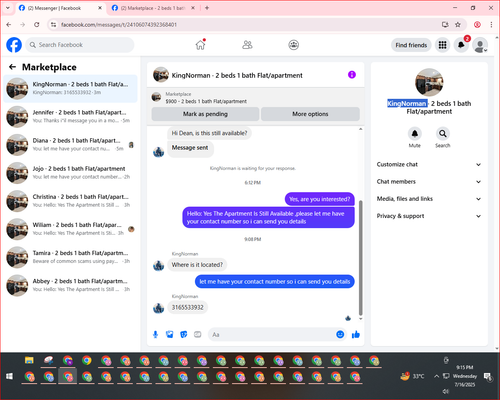Choose a sticker icon

184,334
